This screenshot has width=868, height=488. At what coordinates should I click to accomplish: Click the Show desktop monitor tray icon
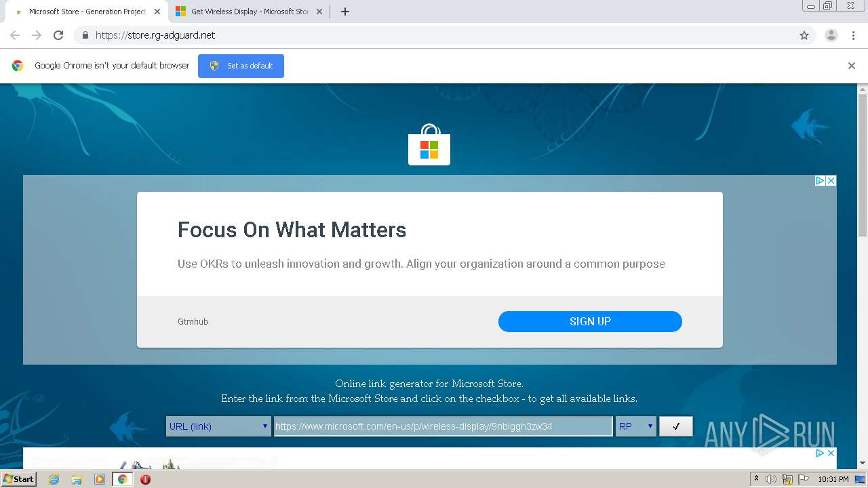[x=861, y=479]
